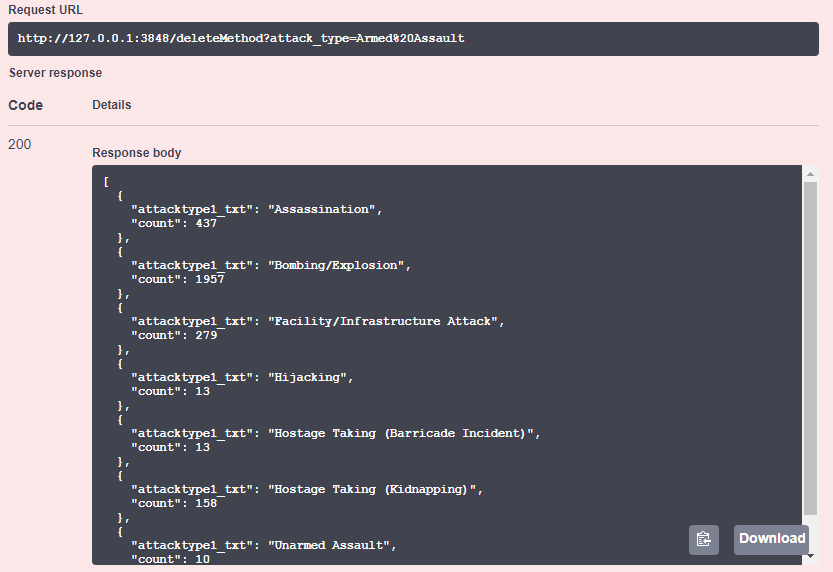
Task: Click the Details column header
Action: tap(112, 105)
